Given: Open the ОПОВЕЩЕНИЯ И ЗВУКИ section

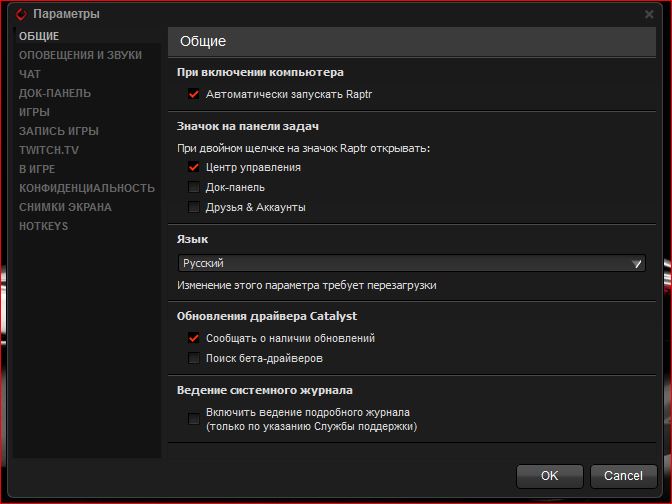Looking at the screenshot, I should (80, 55).
